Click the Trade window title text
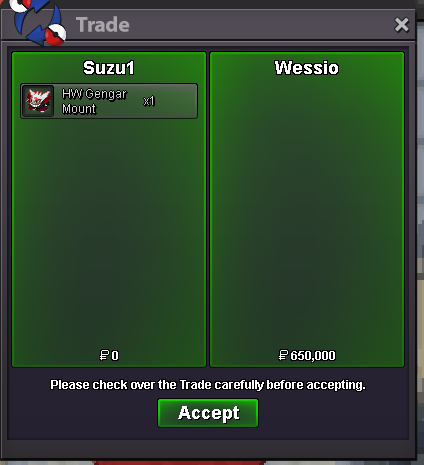This screenshot has height=465, width=424. [103, 25]
